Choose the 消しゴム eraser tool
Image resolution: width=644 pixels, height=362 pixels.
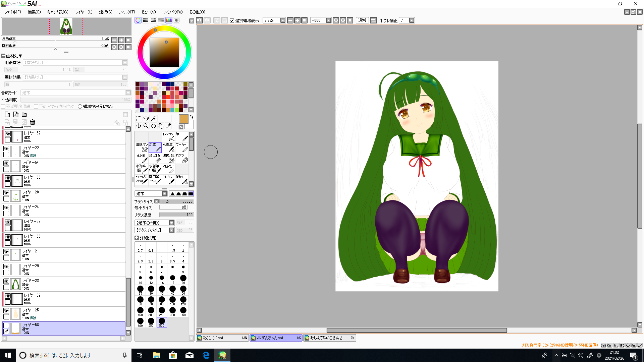(x=155, y=158)
